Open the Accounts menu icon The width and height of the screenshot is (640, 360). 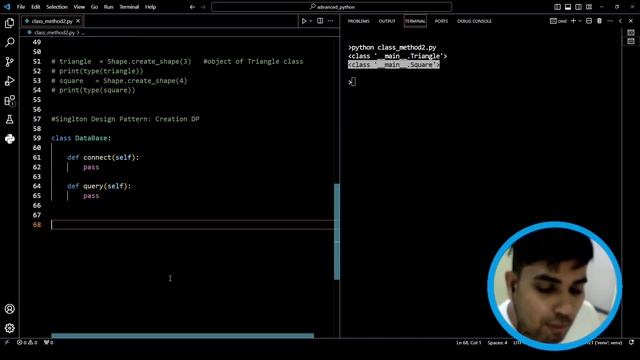pos(9,309)
